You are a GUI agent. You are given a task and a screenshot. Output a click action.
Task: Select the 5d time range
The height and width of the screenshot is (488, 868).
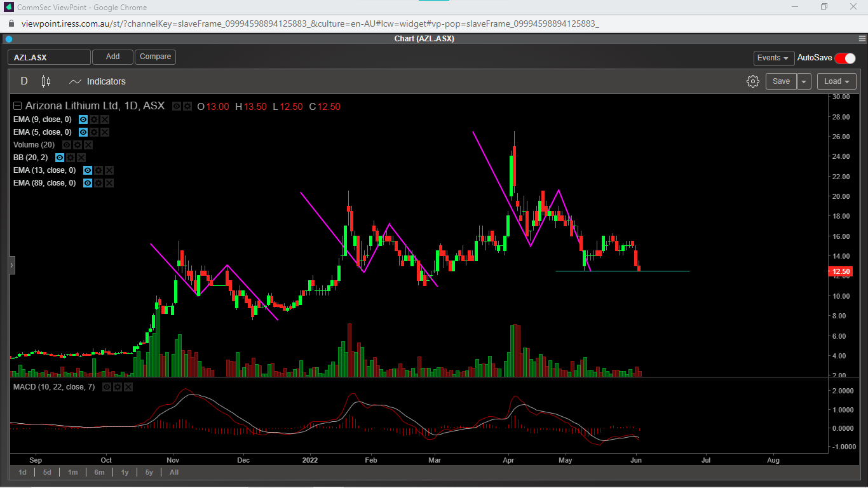(x=47, y=472)
